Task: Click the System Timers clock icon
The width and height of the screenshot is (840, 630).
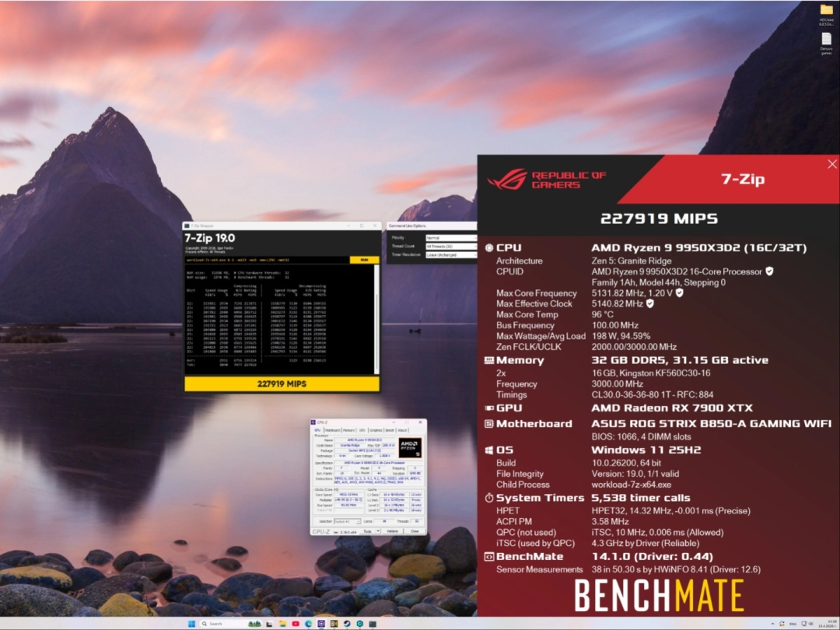Action: (x=488, y=498)
